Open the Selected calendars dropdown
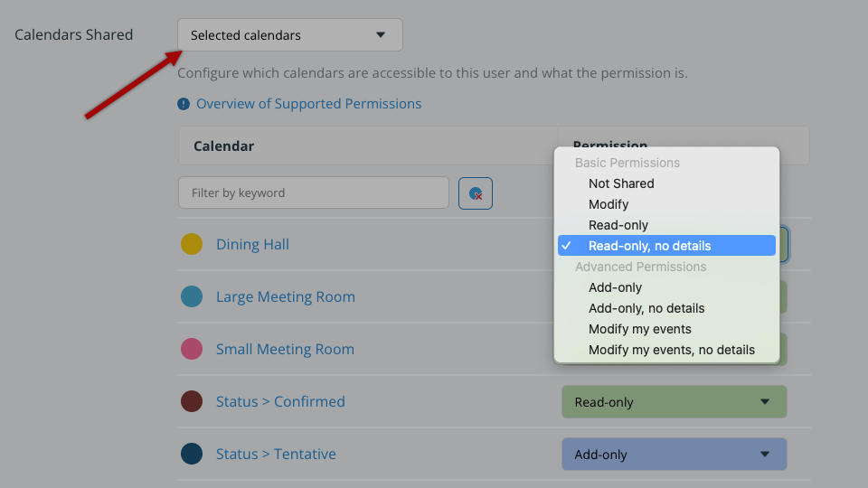The image size is (868, 488). point(290,35)
